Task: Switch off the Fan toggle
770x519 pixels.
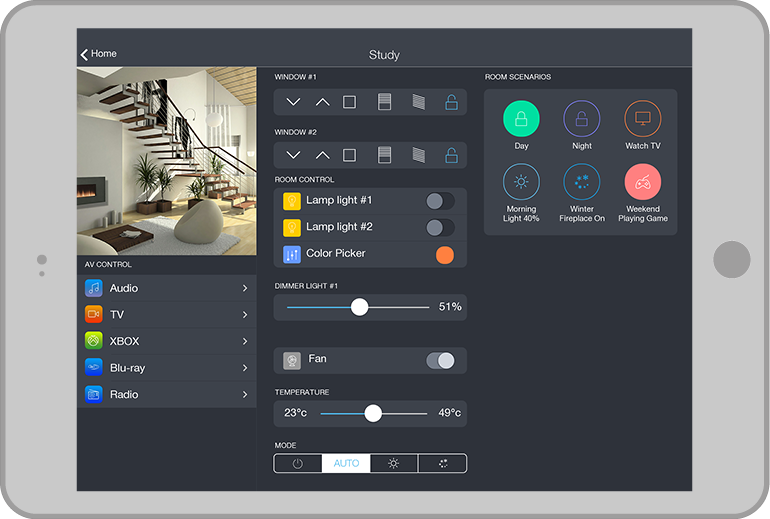Action: (x=440, y=360)
